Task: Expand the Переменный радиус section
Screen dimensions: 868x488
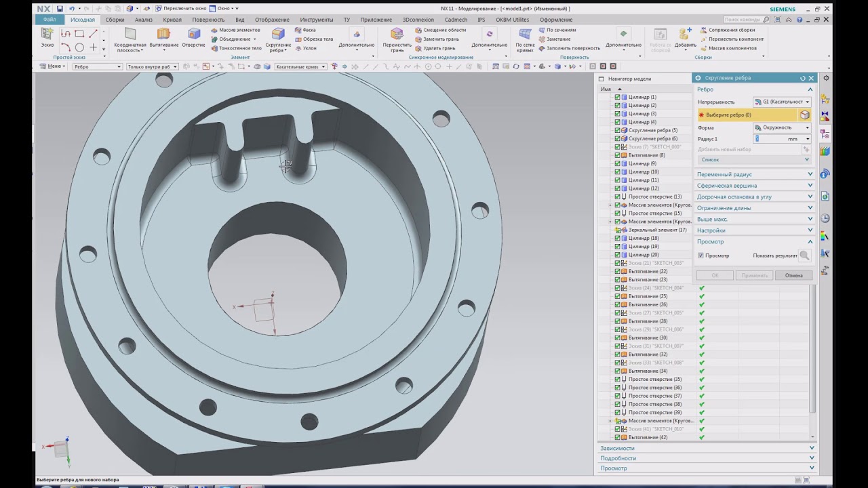Action: click(x=754, y=174)
